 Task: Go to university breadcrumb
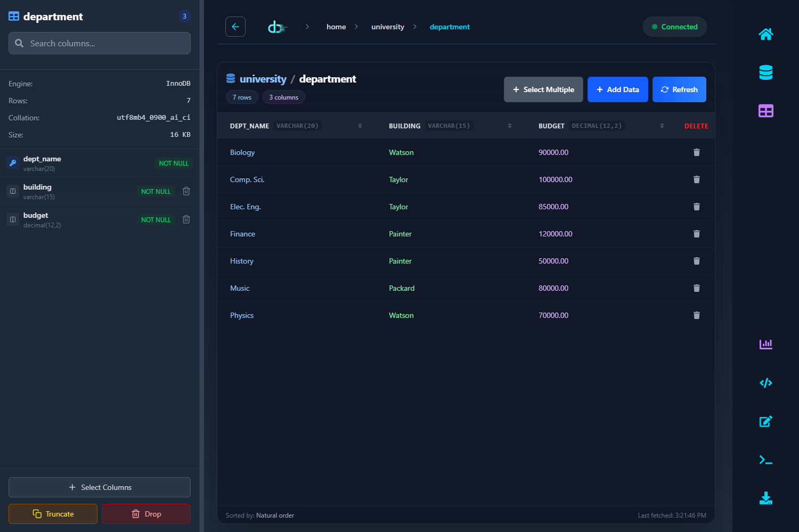(x=388, y=27)
